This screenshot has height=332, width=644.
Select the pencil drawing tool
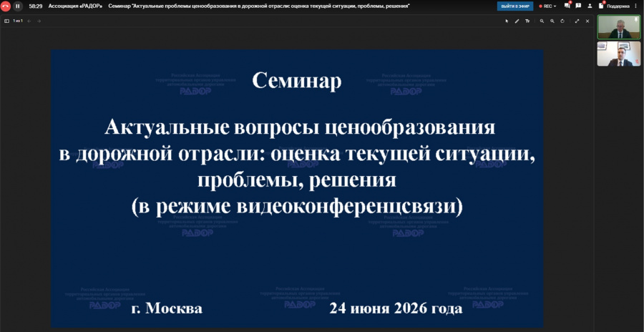click(517, 21)
